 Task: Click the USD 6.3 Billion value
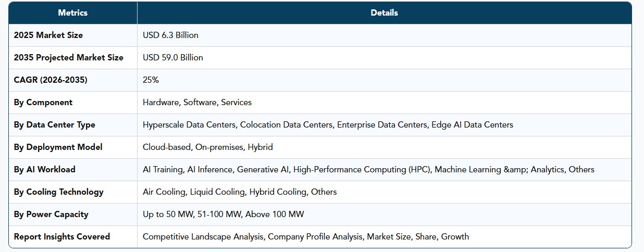point(170,35)
